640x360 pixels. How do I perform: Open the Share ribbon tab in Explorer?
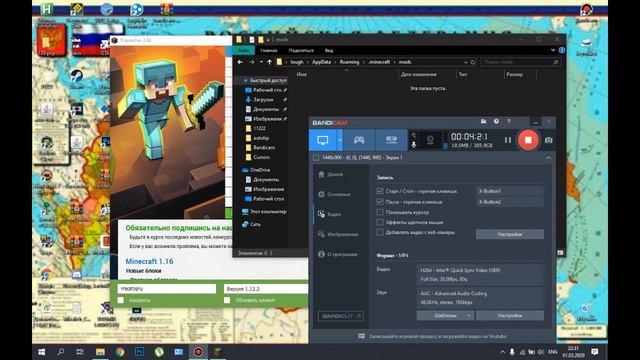pyautogui.click(x=301, y=51)
